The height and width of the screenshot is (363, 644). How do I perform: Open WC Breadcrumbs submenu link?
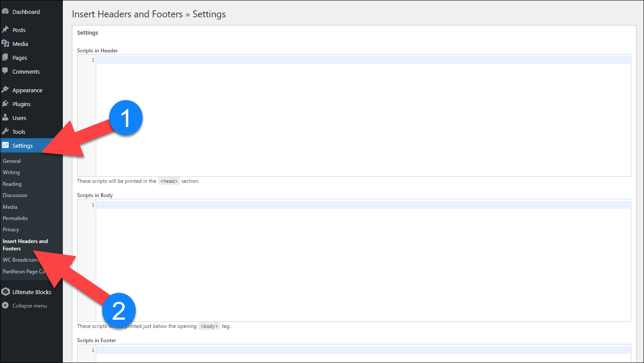pos(21,259)
